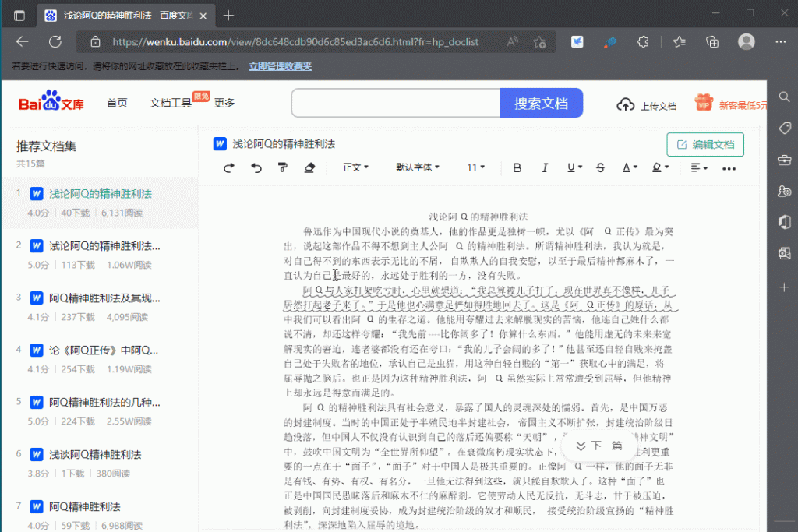Click the 编辑文档 edit document button
The width and height of the screenshot is (798, 532).
coord(705,144)
